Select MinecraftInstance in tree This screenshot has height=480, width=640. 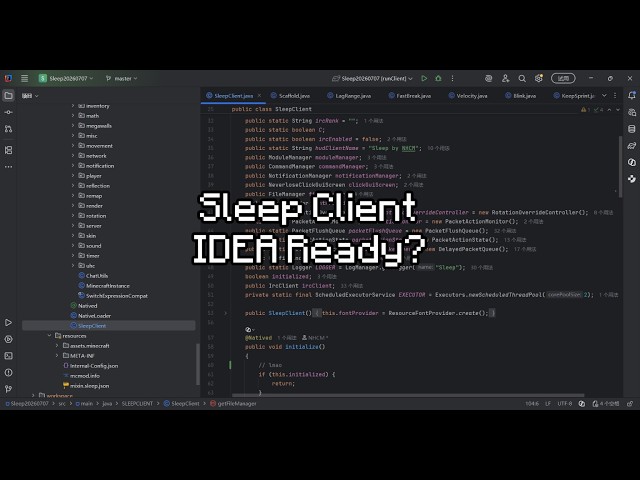tap(104, 286)
